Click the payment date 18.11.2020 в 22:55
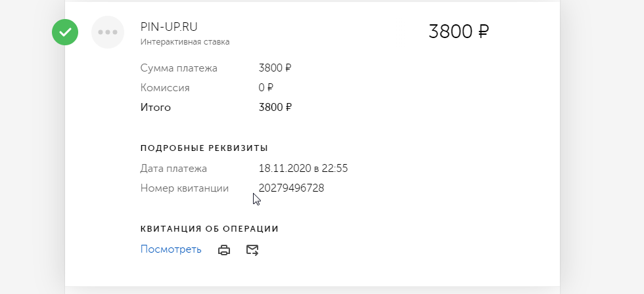This screenshot has width=644, height=294. click(303, 169)
